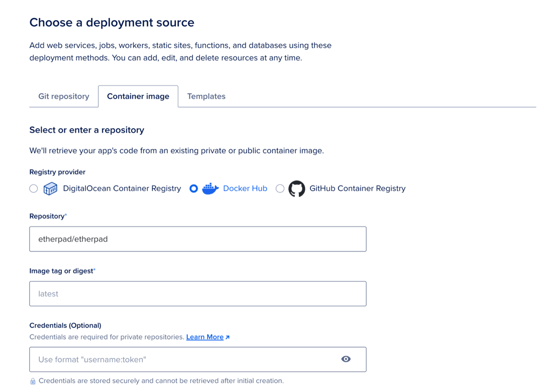Click the GitHub octocat icon
This screenshot has height=392, width=551.
click(x=297, y=189)
